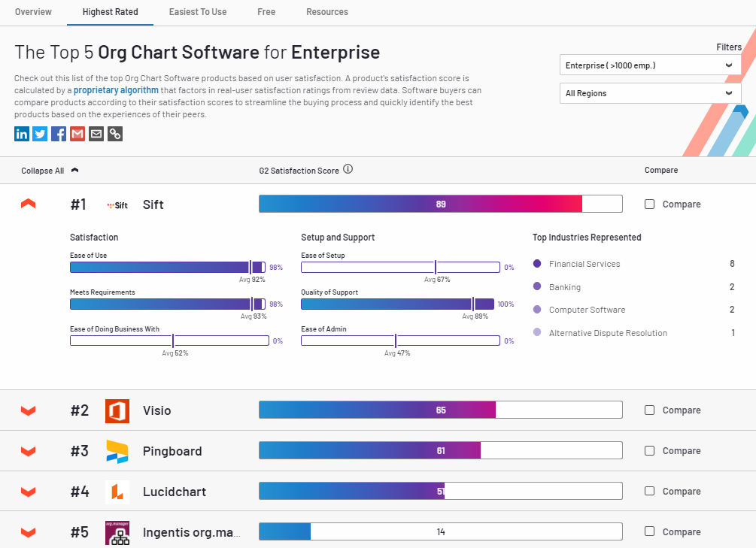Share the list on Facebook
This screenshot has height=548, width=756.
pyautogui.click(x=59, y=134)
